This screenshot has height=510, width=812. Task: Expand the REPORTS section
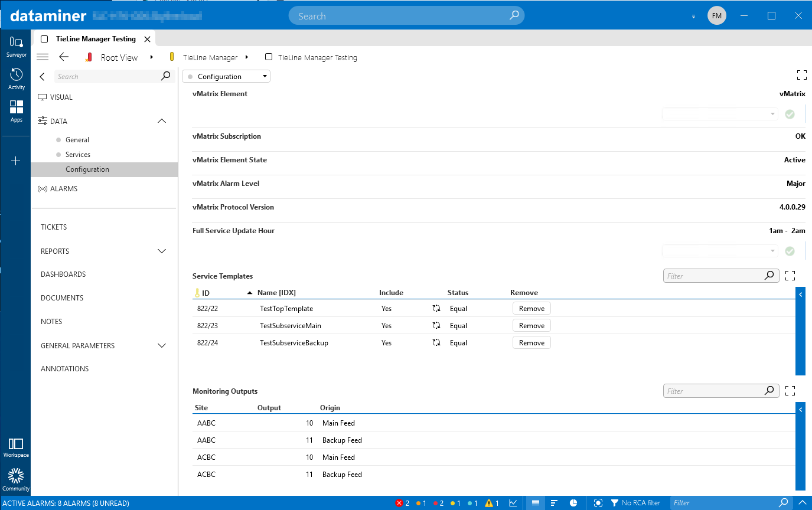coord(162,251)
